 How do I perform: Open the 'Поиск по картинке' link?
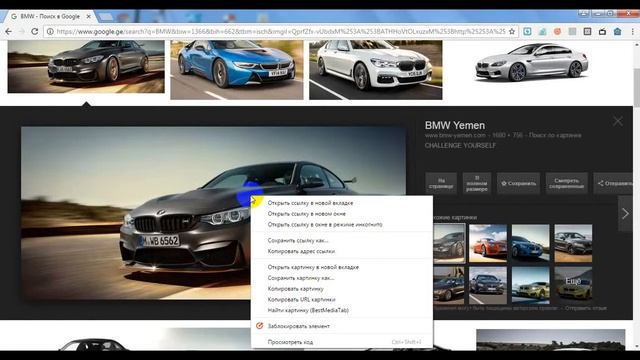point(555,135)
